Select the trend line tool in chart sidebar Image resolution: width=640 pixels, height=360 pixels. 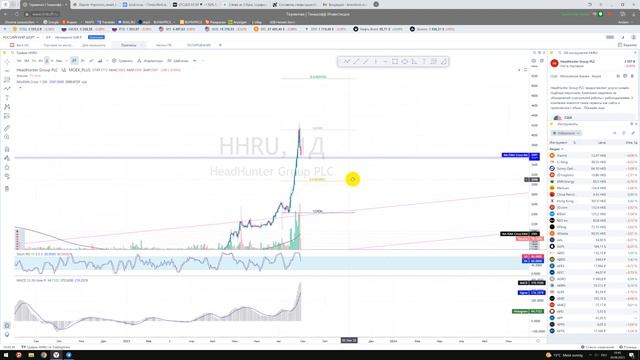[7, 71]
